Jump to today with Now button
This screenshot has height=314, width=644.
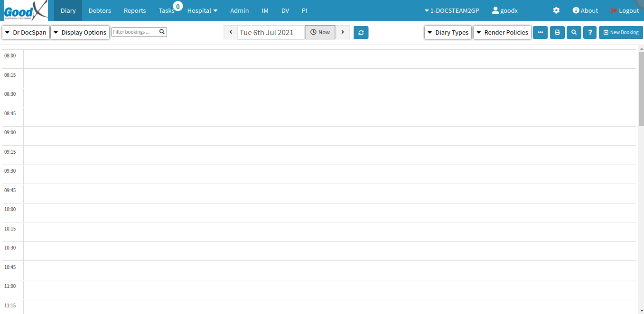320,32
